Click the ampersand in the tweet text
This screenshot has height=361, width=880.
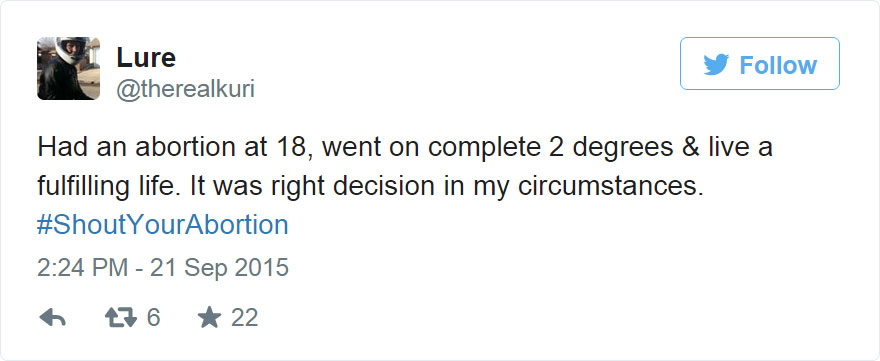click(x=692, y=148)
